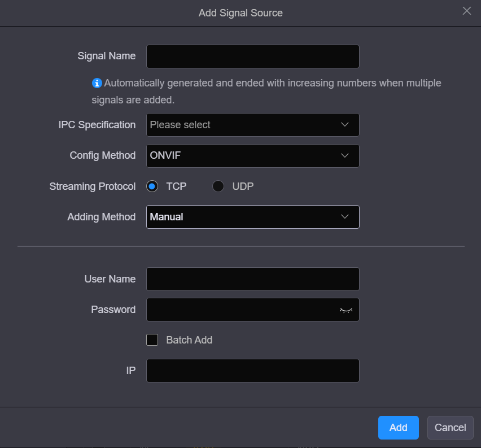Click the Config Method chevron arrow
Screen dimensions: 481x448
coord(345,155)
